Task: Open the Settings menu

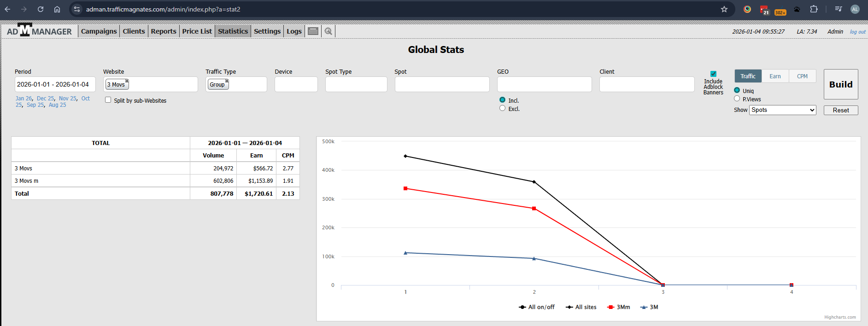Action: click(x=267, y=31)
